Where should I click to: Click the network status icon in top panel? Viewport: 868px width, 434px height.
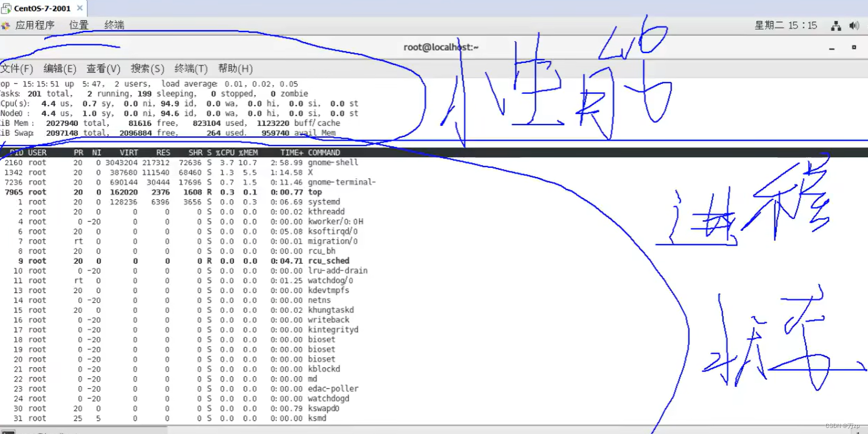point(836,25)
